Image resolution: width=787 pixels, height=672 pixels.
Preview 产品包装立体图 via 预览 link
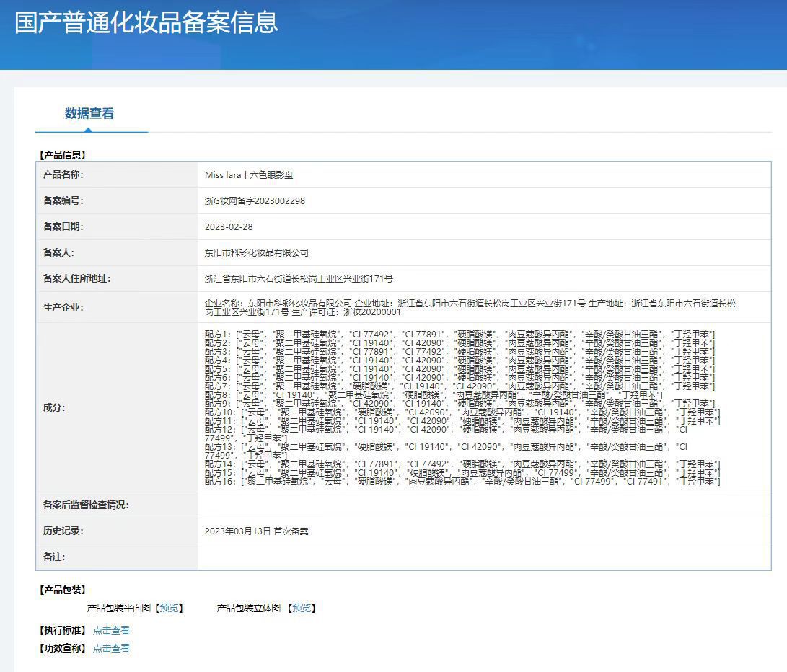[301, 609]
